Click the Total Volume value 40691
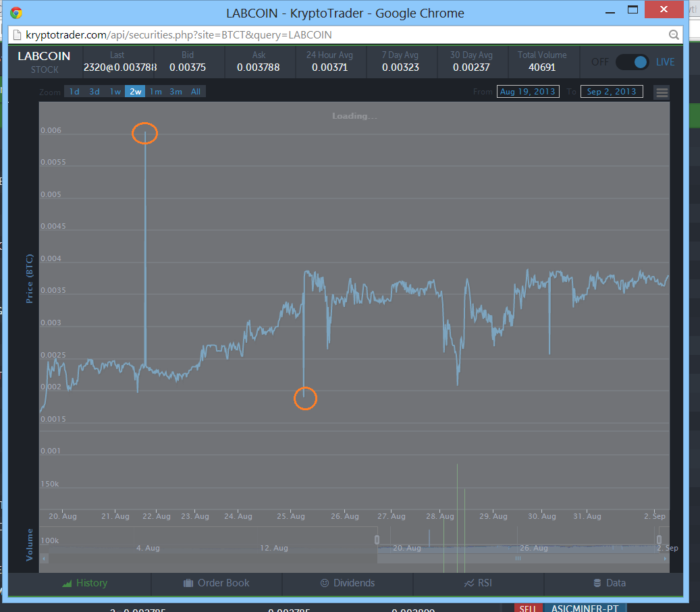Screen dimensions: 700x612 (542, 67)
